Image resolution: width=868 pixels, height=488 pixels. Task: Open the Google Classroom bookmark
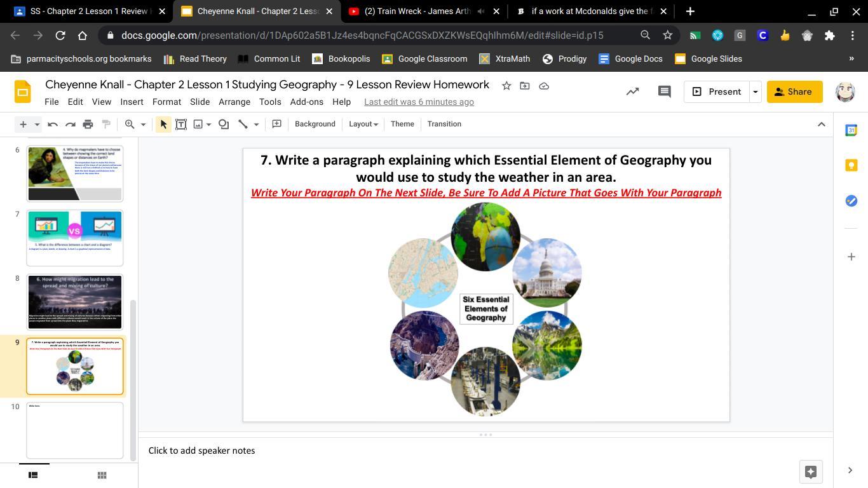pyautogui.click(x=424, y=58)
